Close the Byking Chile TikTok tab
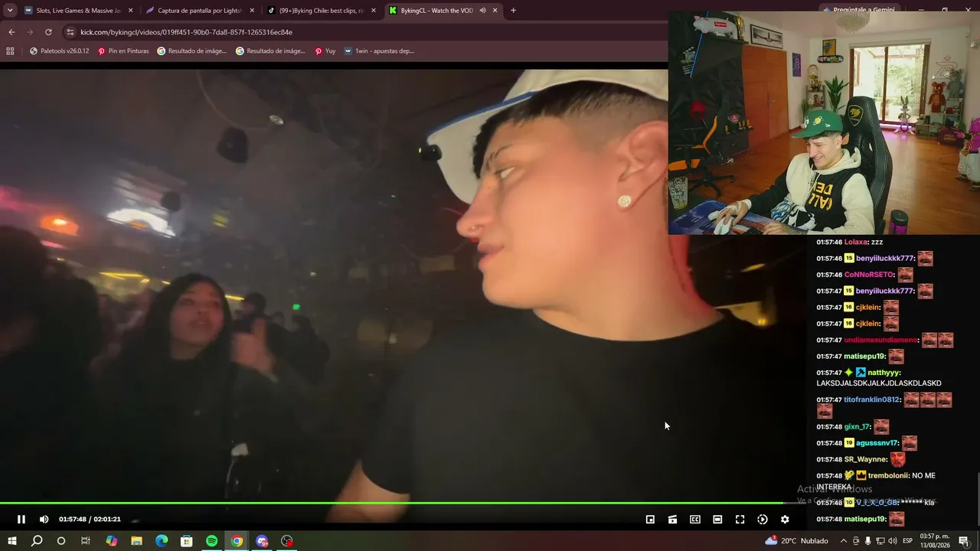The image size is (980, 551). pos(374,11)
